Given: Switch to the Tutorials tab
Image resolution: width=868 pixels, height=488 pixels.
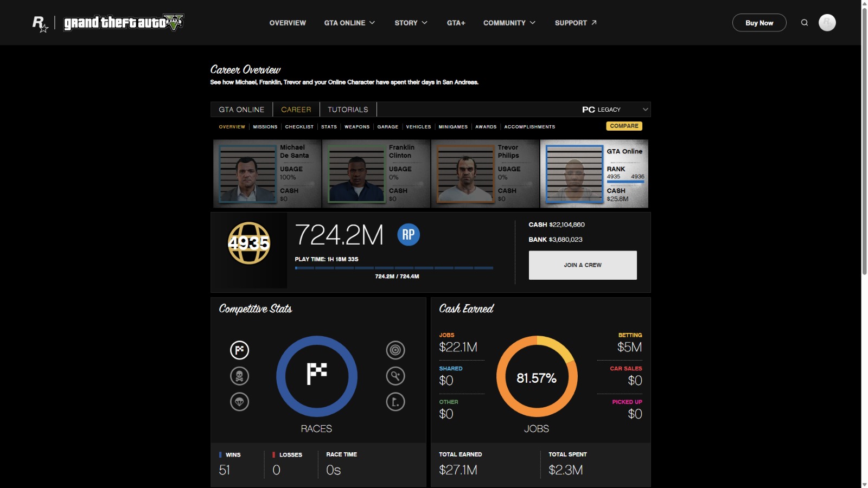Looking at the screenshot, I should tap(348, 110).
